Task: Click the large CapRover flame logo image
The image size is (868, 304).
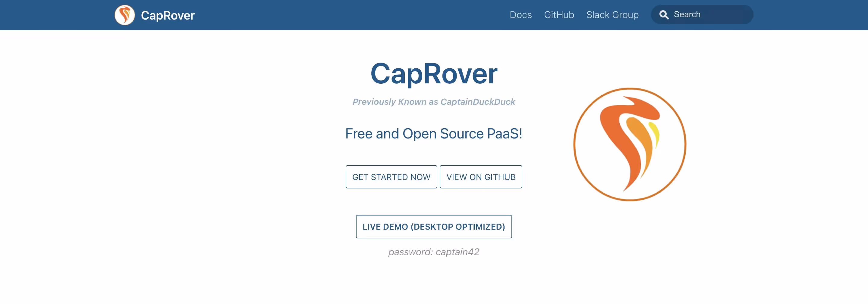Action: pos(629,144)
